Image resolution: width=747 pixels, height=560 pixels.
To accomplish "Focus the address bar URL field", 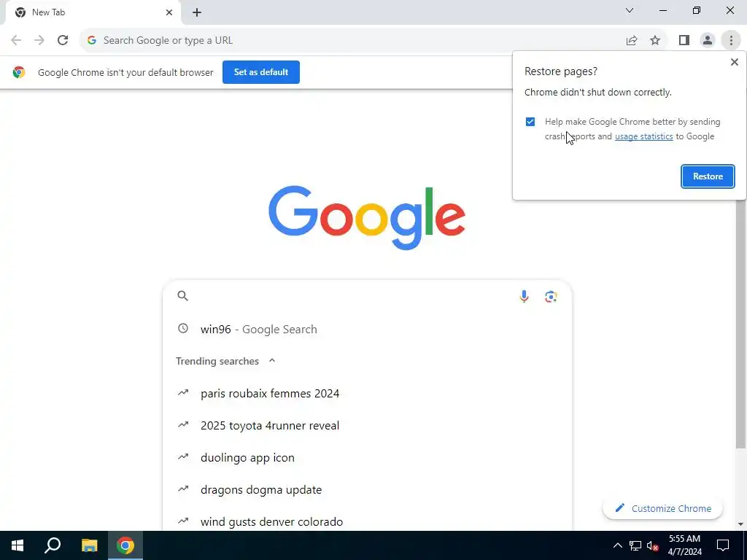I will [352, 41].
